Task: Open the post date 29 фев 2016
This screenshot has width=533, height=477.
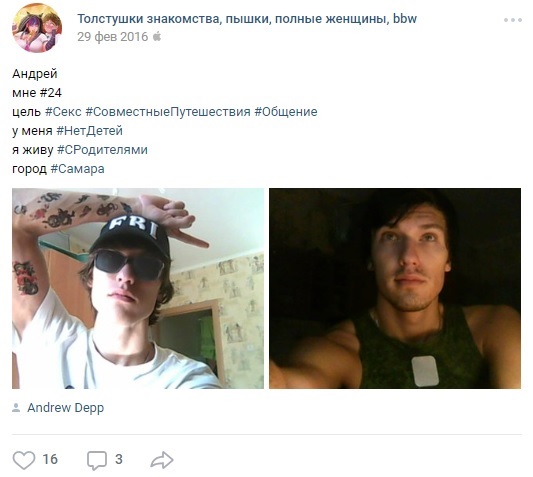Action: tap(113, 36)
